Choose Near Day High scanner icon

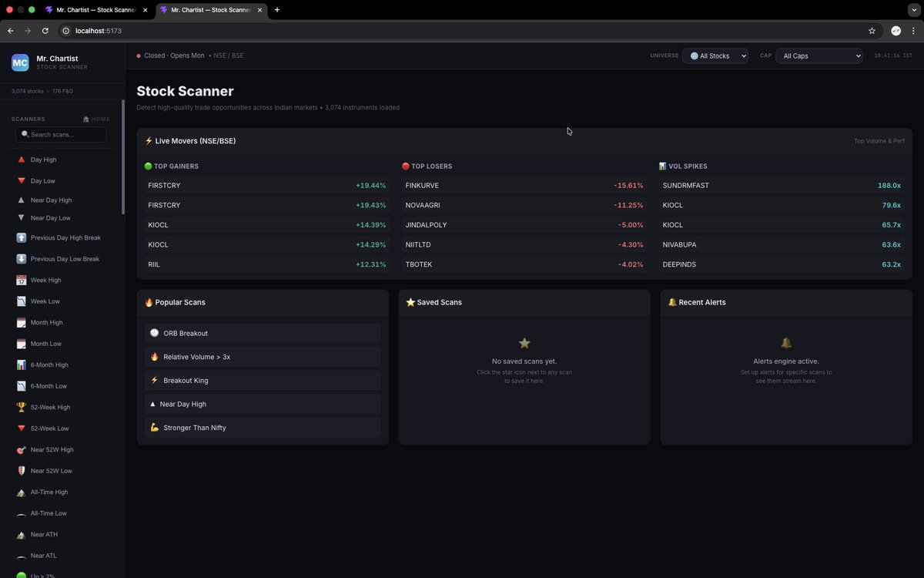pos(22,200)
